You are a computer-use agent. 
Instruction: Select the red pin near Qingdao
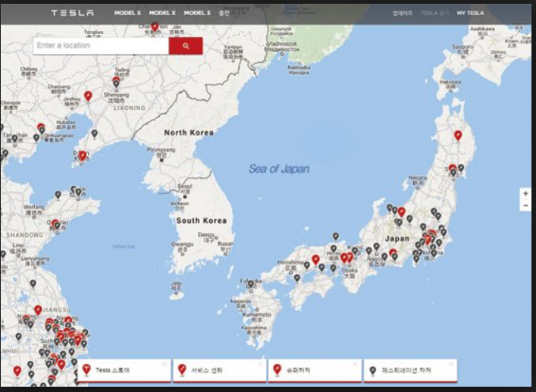pyautogui.click(x=55, y=224)
